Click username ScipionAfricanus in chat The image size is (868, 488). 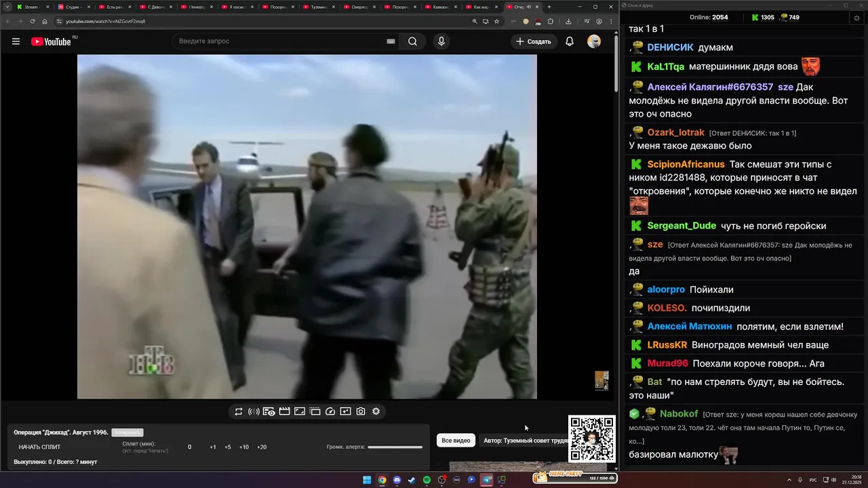pos(686,164)
